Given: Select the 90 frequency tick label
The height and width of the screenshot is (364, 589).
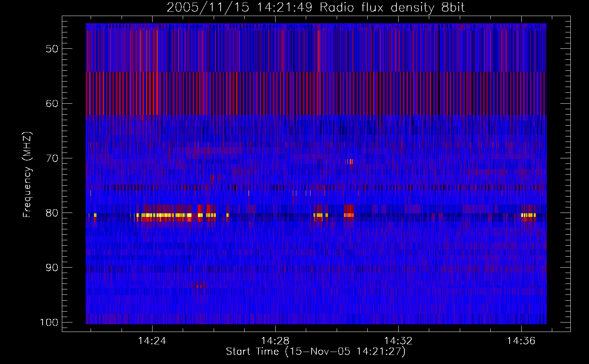Looking at the screenshot, I should pyautogui.click(x=52, y=268).
